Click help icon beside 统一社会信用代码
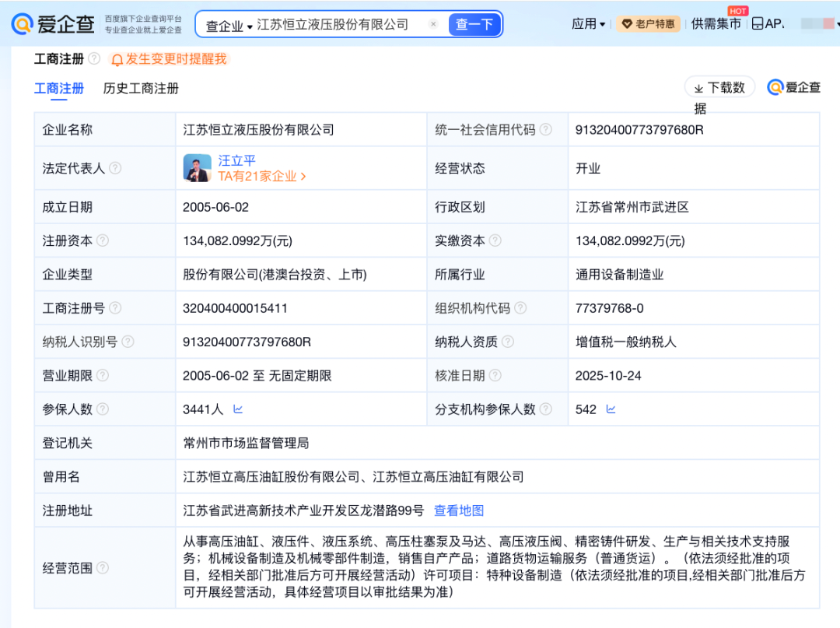The width and height of the screenshot is (840, 628). (x=546, y=130)
